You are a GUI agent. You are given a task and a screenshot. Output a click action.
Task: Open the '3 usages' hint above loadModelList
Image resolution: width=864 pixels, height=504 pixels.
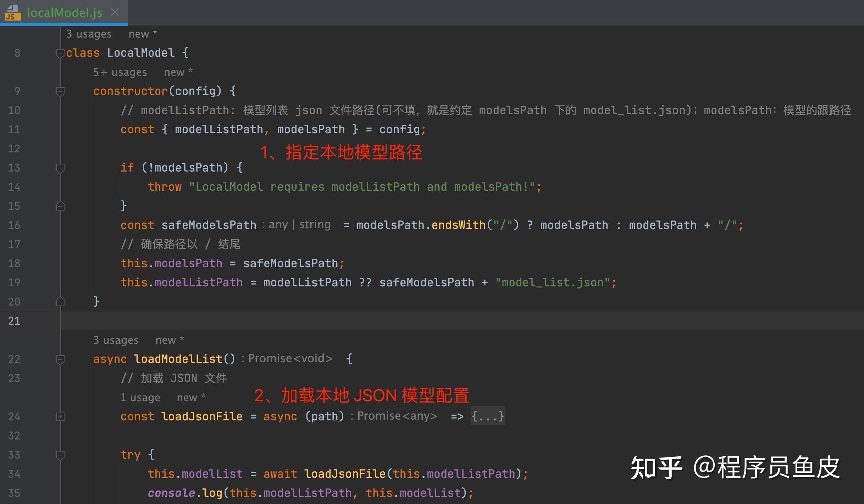[116, 340]
